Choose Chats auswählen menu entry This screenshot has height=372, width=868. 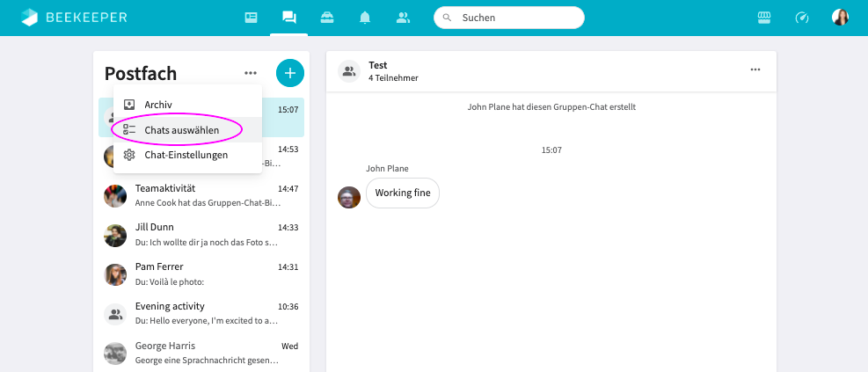tap(187, 130)
